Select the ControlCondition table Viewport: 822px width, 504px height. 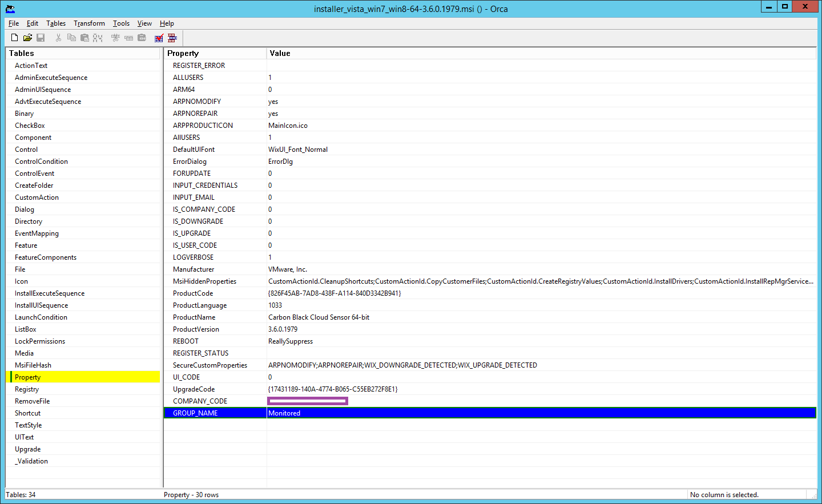(41, 162)
